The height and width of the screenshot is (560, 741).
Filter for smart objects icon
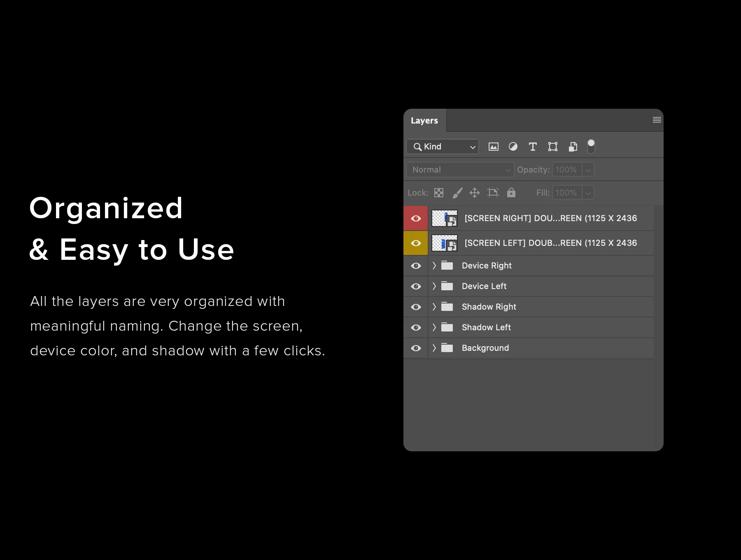click(573, 147)
